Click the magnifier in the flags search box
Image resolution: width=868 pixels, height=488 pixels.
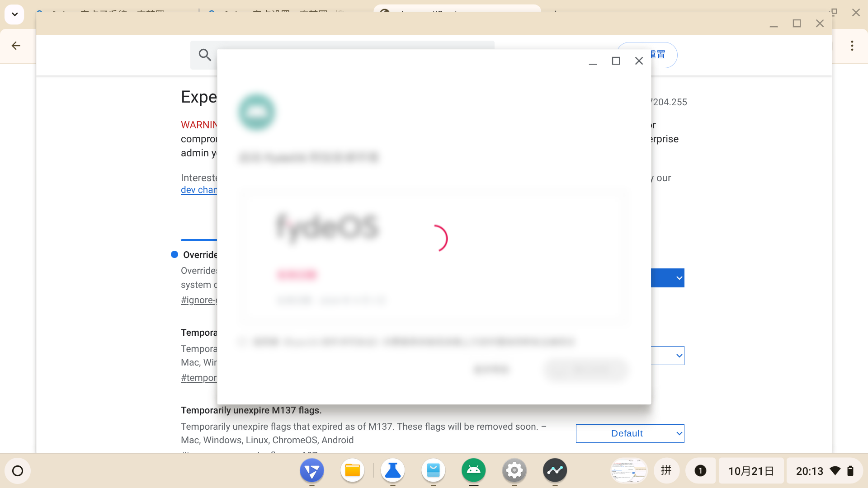click(205, 55)
